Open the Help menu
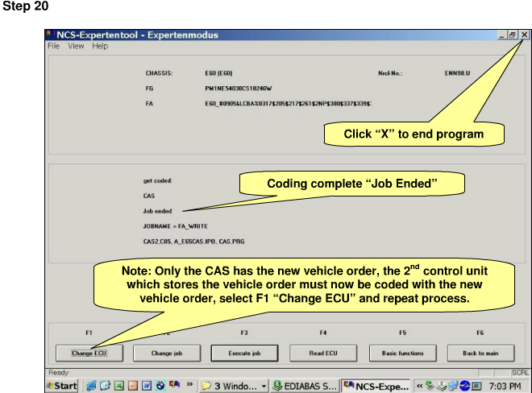 point(100,46)
